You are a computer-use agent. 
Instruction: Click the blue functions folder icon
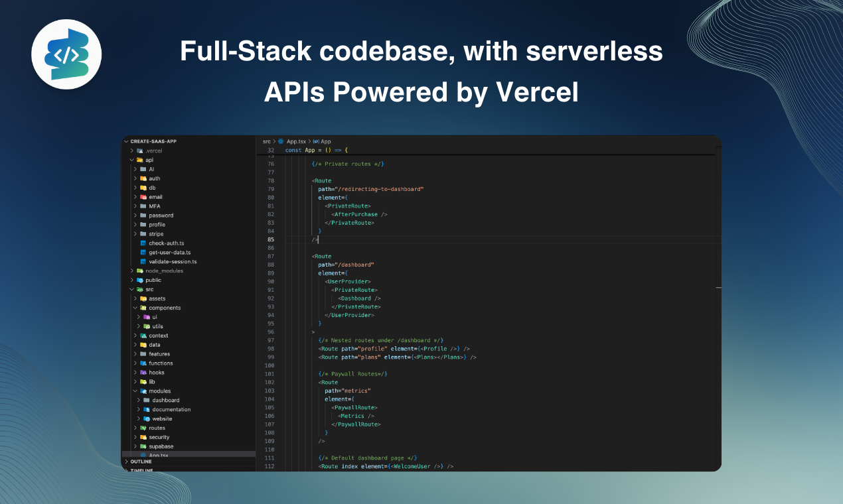pyautogui.click(x=143, y=363)
